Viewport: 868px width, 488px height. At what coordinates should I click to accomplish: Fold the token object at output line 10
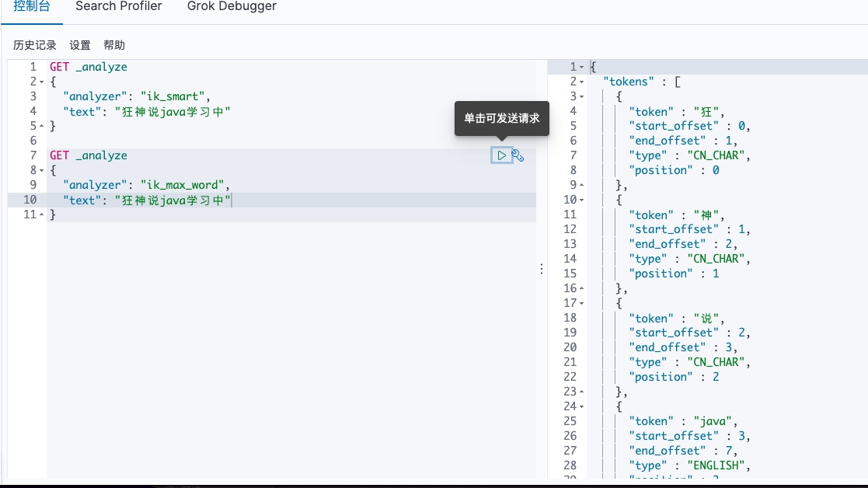(581, 200)
